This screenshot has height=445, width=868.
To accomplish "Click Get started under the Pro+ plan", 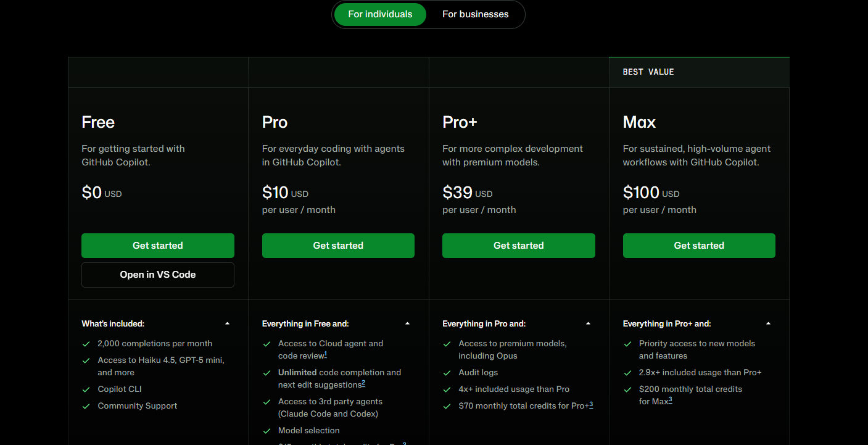I will pyautogui.click(x=519, y=246).
